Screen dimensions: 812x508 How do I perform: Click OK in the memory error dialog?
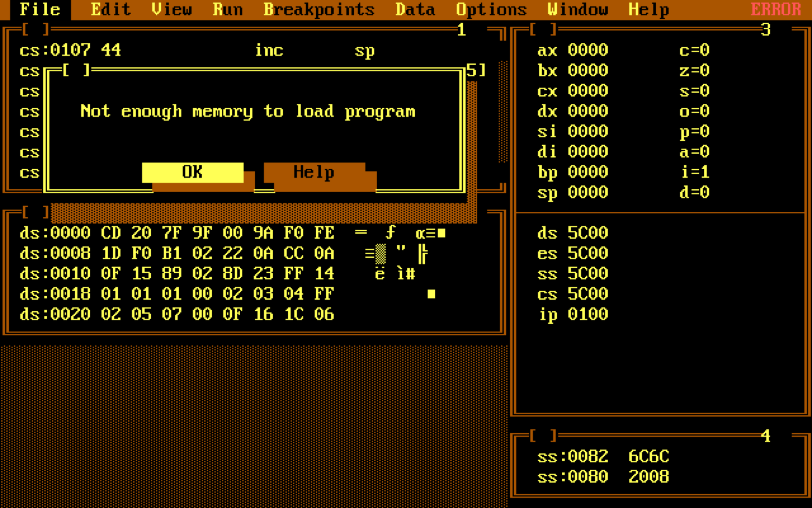193,172
